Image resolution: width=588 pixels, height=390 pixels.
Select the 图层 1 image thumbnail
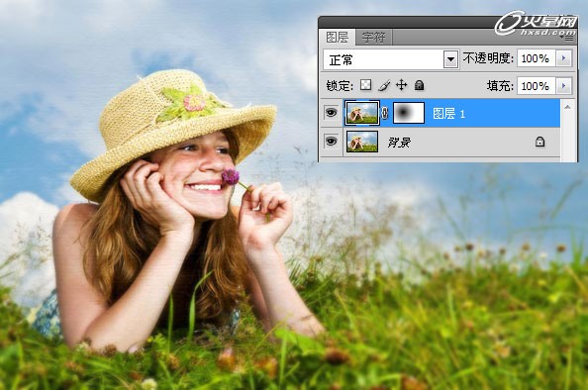tap(362, 113)
